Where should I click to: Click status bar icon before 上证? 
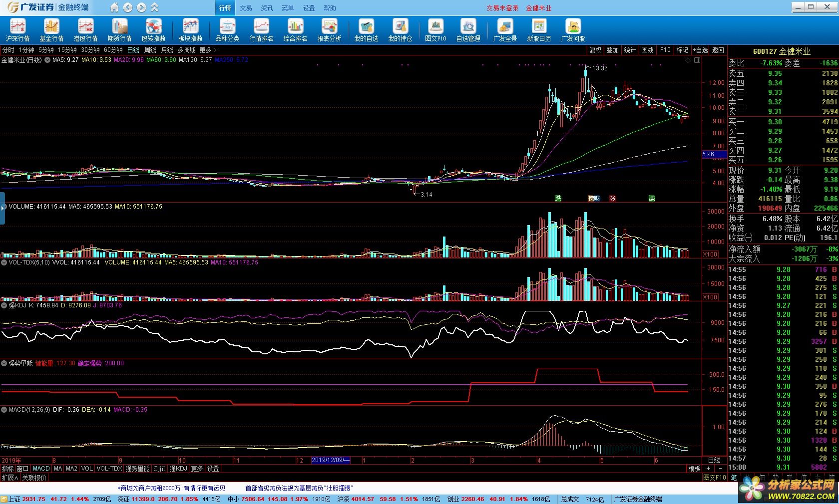pos(4,499)
